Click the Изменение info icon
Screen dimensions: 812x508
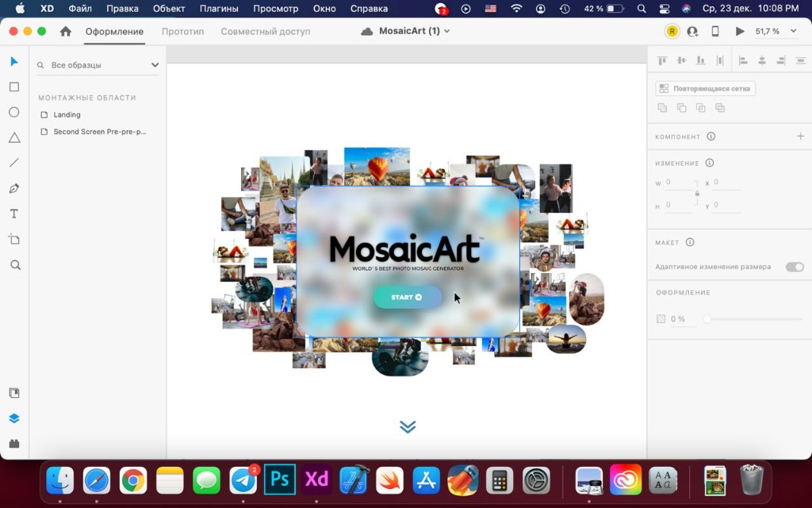[x=710, y=163]
